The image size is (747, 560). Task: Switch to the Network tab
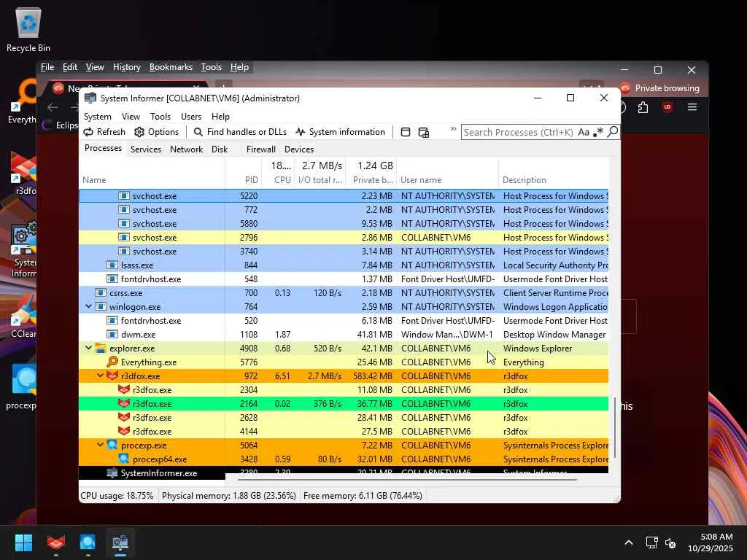click(186, 149)
